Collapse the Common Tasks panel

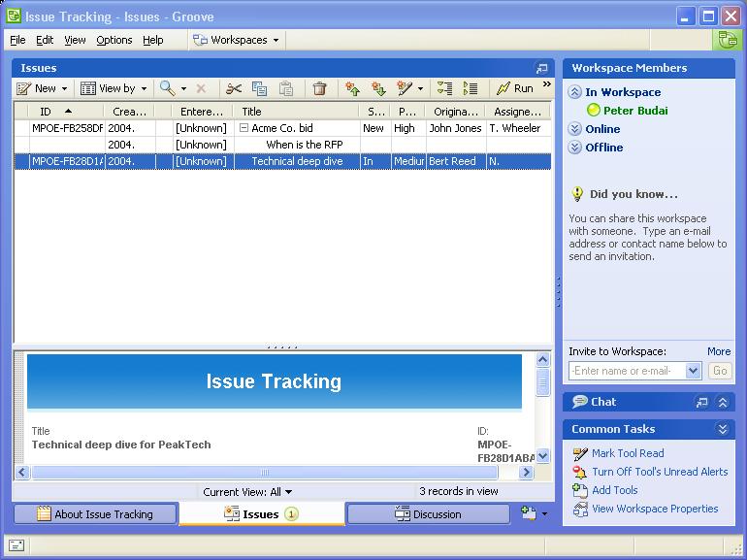(722, 429)
